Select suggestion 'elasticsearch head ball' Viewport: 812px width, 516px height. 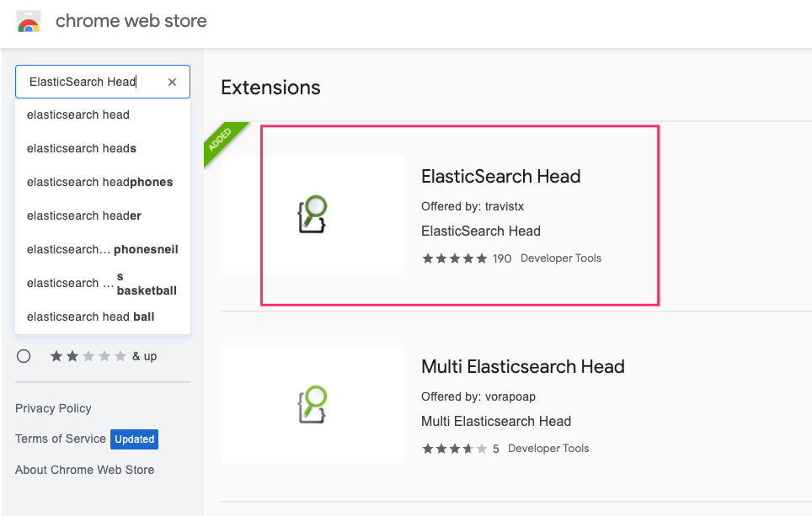click(x=103, y=317)
